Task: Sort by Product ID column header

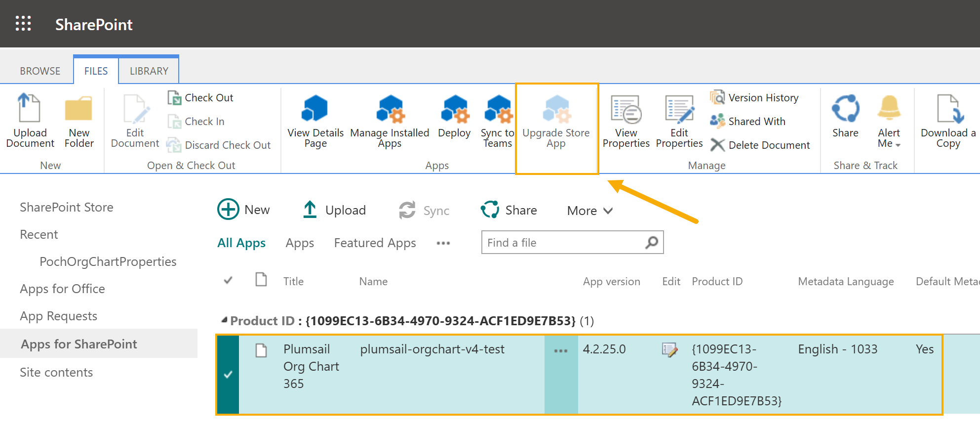Action: [717, 281]
